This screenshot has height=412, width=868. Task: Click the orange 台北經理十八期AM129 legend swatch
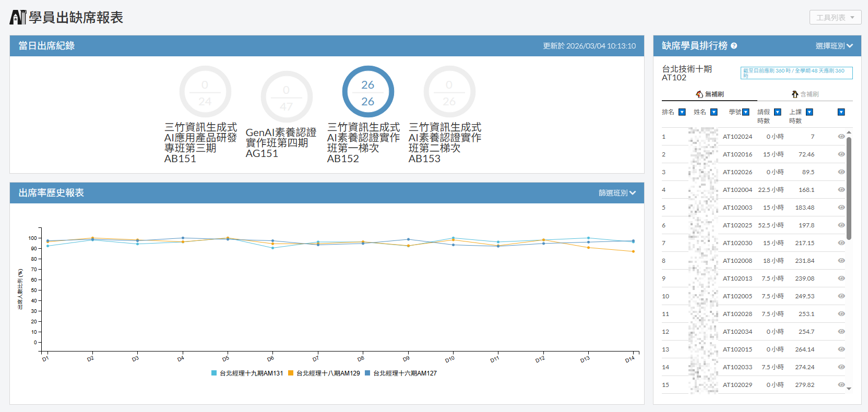pos(291,373)
